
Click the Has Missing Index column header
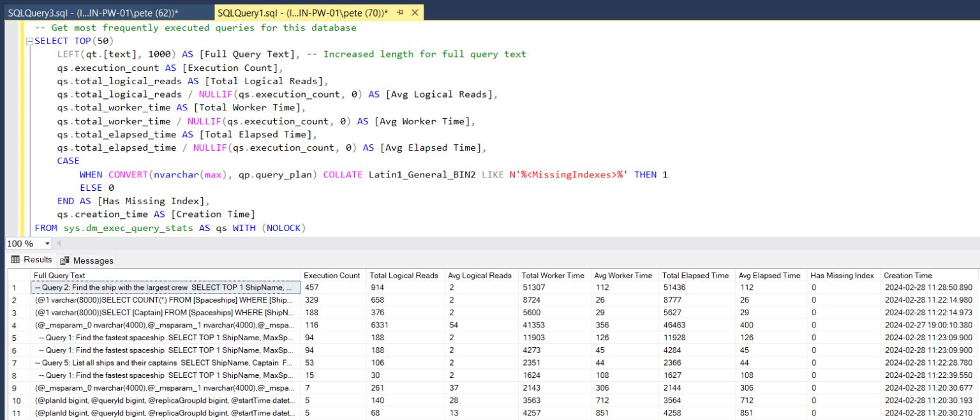point(842,275)
